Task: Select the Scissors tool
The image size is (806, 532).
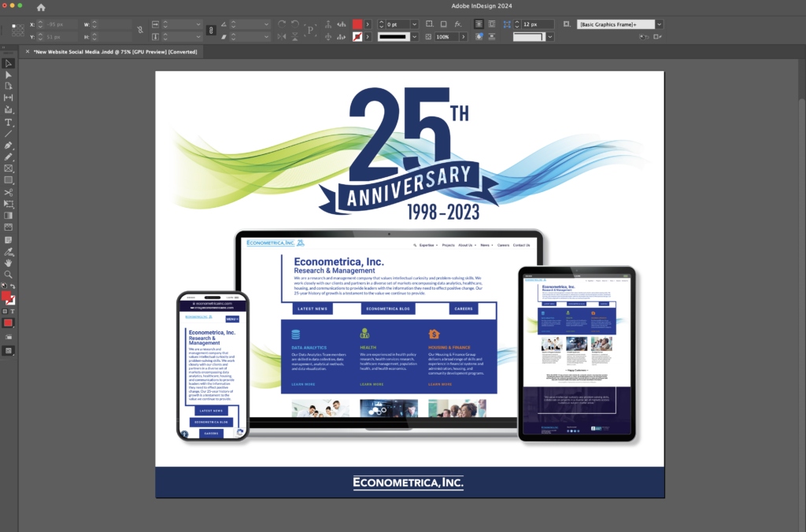Action: [x=8, y=192]
